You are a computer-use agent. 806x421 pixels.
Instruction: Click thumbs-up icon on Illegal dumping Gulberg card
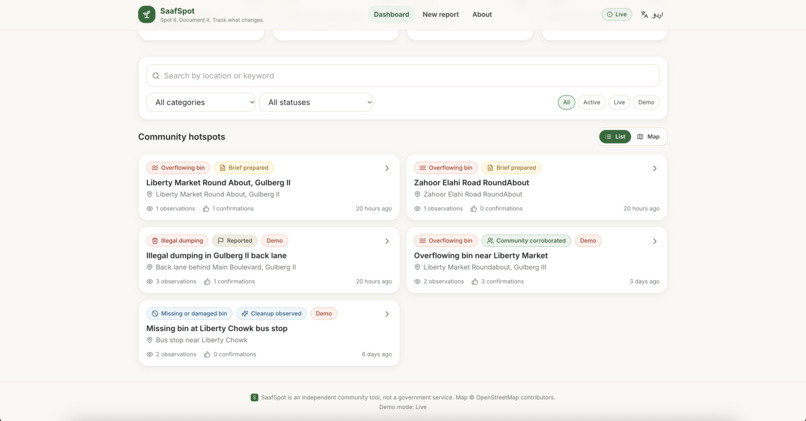[207, 282]
